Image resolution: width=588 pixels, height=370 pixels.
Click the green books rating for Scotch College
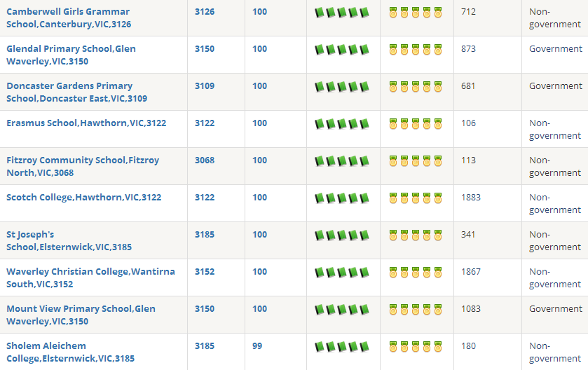[x=341, y=198]
